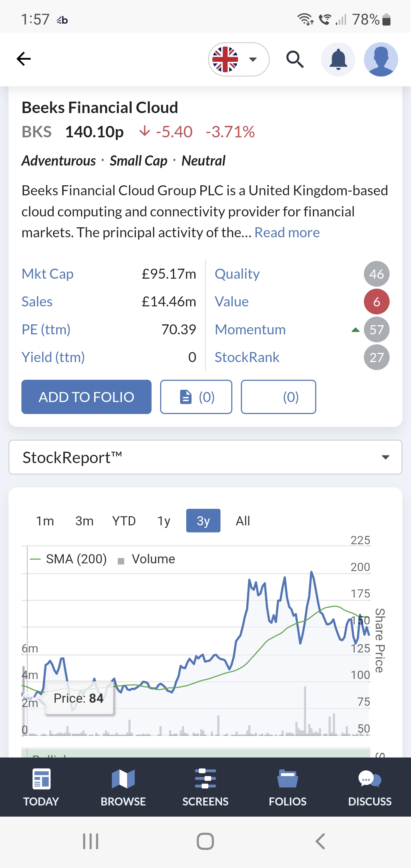Tap the Android home button
Viewport: 411px width, 868px height.
coord(205,841)
